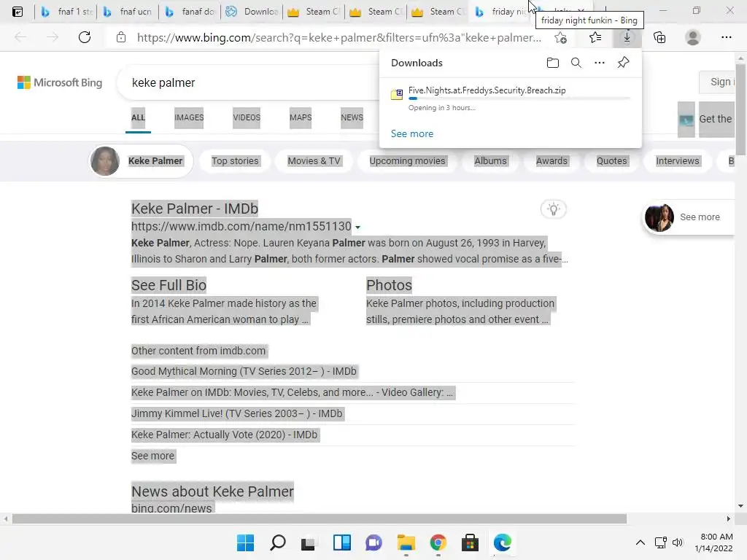
Task: Open the tab actions menu icon
Action: pyautogui.click(x=18, y=12)
